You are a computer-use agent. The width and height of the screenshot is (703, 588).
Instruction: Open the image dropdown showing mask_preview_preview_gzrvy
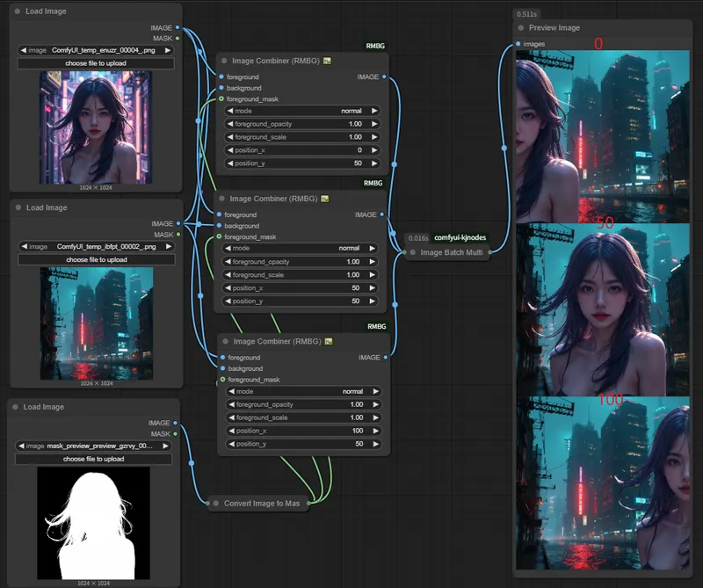93,446
